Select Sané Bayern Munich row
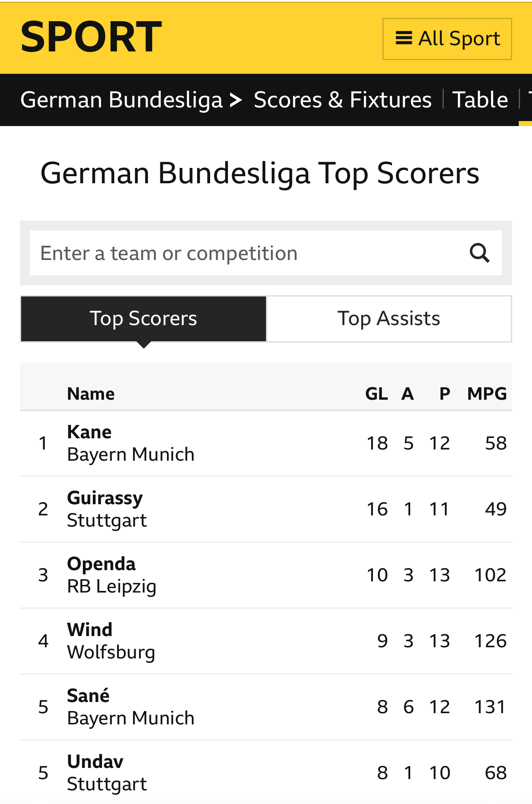This screenshot has height=804, width=532. (266, 707)
